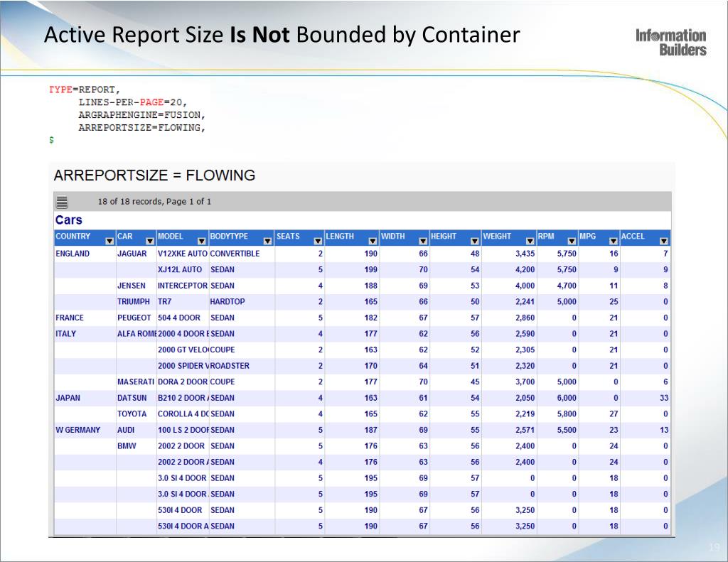This screenshot has height=562, width=728.
Task: Select the FRANCE country cell
Action: [x=70, y=318]
